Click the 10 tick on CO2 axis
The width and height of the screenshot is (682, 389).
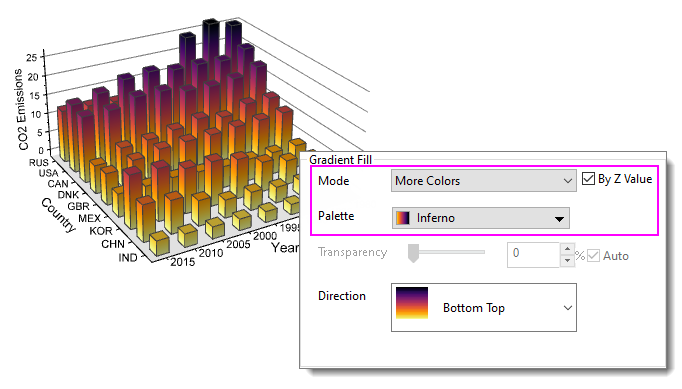coord(36,114)
